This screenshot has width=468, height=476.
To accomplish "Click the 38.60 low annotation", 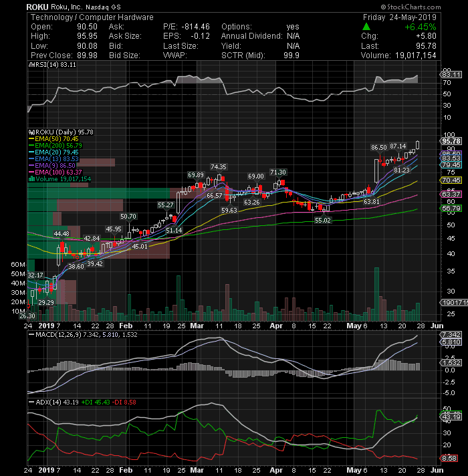I will tap(76, 267).
